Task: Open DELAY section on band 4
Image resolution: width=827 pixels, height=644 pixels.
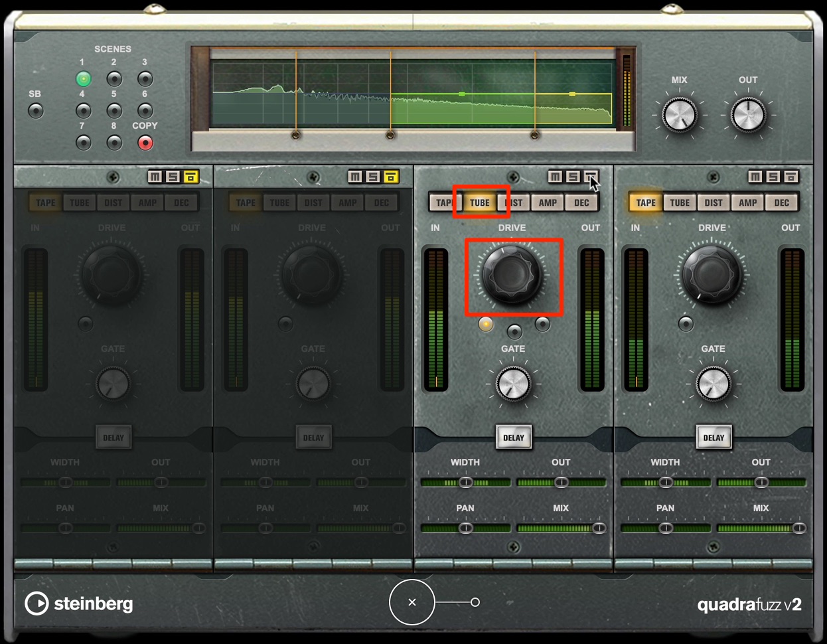Action: pos(714,438)
